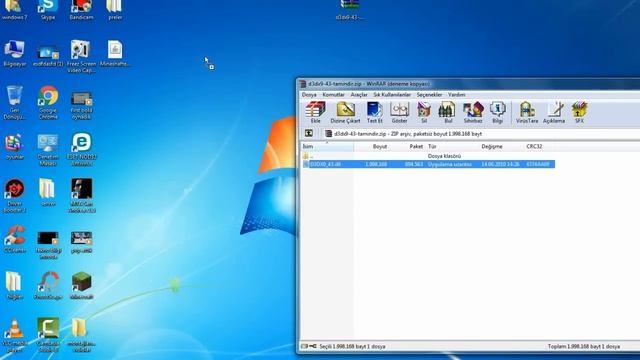Image resolution: width=640 pixels, height=360 pixels.
Task: Launch the Sihirbaz wizard tool
Action: [x=473, y=113]
